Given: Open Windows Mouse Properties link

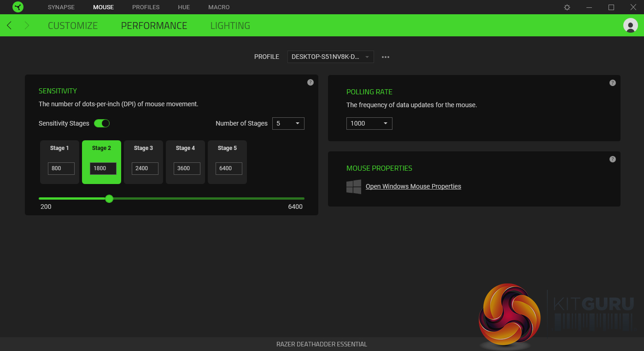Looking at the screenshot, I should (x=413, y=186).
